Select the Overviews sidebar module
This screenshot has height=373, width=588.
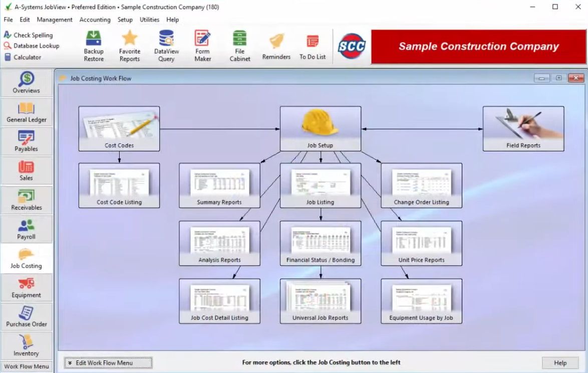(26, 83)
